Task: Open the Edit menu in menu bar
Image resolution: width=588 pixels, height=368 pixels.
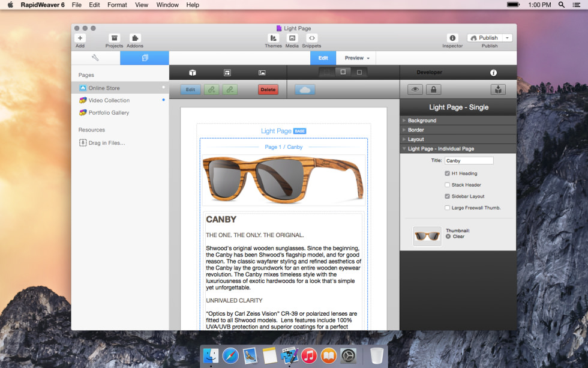Action: coord(94,5)
